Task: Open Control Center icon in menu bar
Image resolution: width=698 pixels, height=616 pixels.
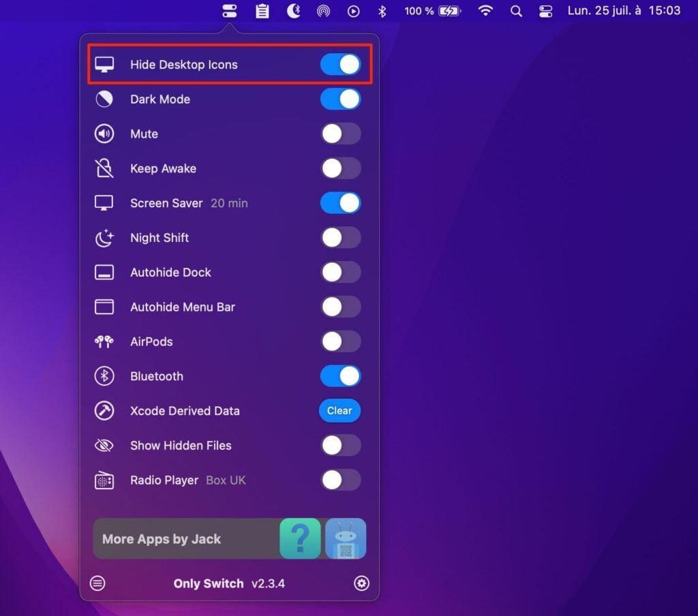Action: [545, 11]
